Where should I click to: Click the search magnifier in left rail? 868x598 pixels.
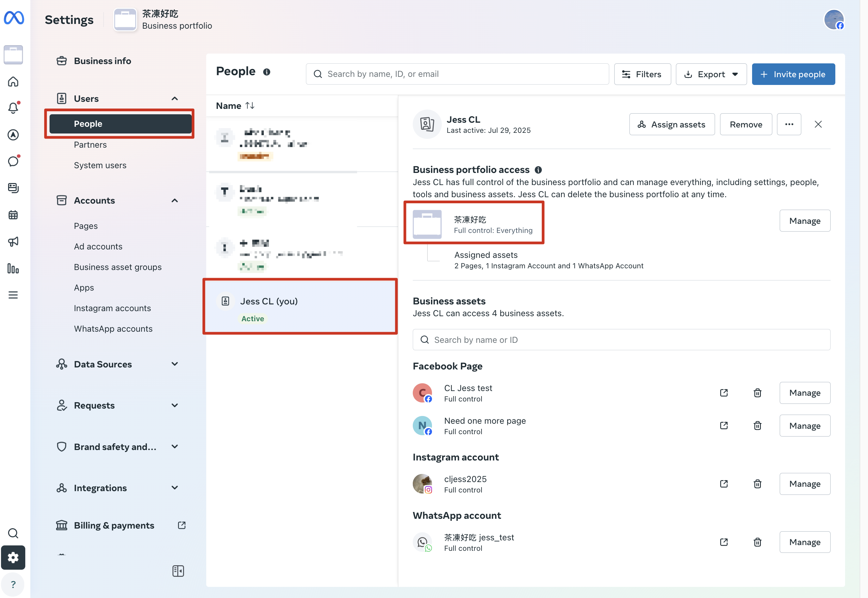click(x=13, y=533)
